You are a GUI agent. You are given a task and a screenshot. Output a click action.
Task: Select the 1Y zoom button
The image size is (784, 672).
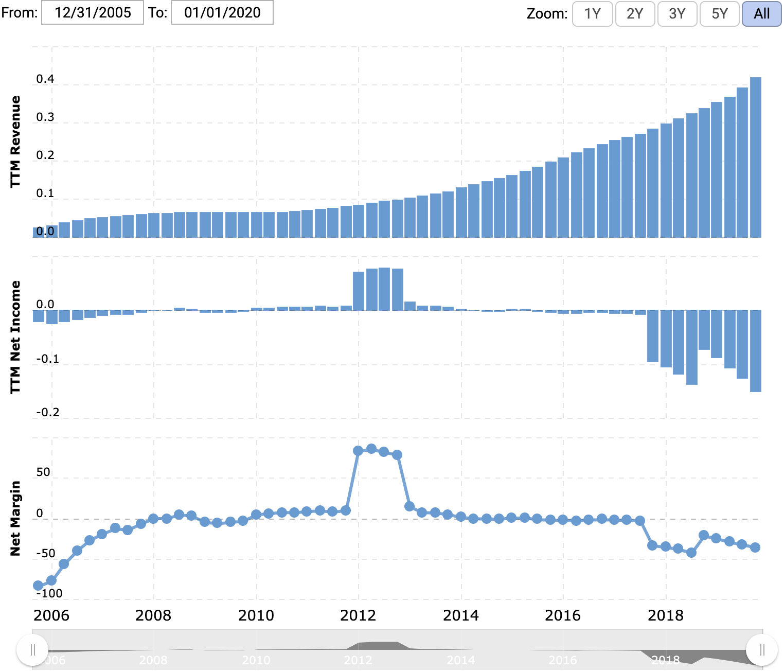[593, 13]
